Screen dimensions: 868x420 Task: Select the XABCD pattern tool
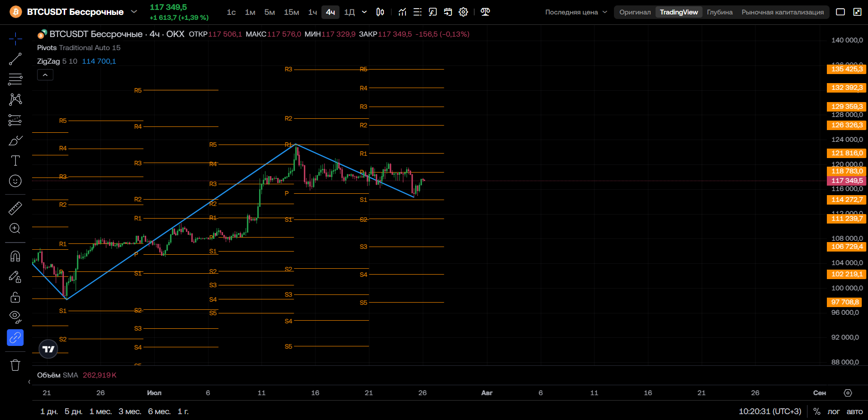[x=15, y=99]
